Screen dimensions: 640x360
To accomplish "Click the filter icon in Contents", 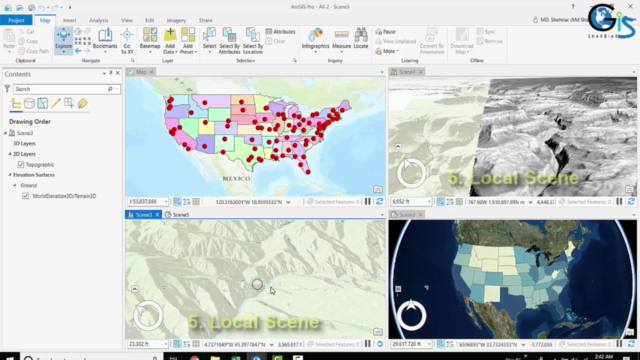I will pyautogui.click(x=7, y=89).
